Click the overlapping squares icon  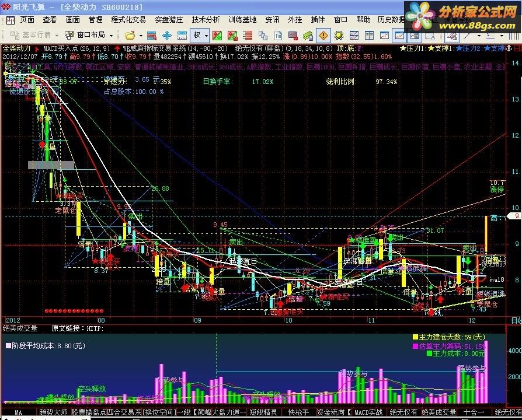click(x=263, y=36)
